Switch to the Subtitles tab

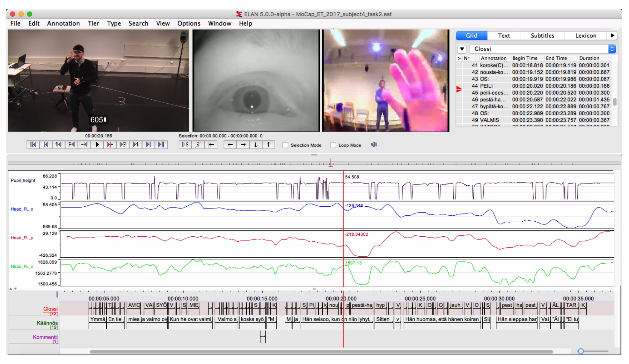542,36
